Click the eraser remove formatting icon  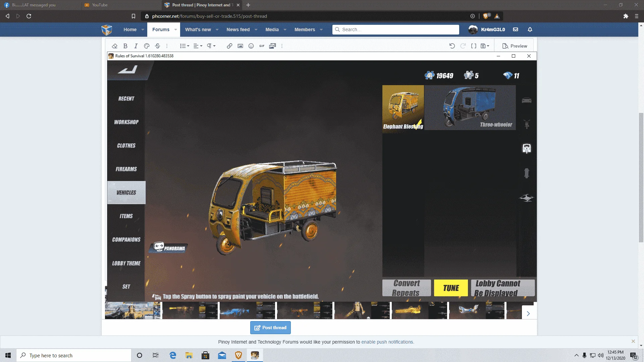point(114,46)
